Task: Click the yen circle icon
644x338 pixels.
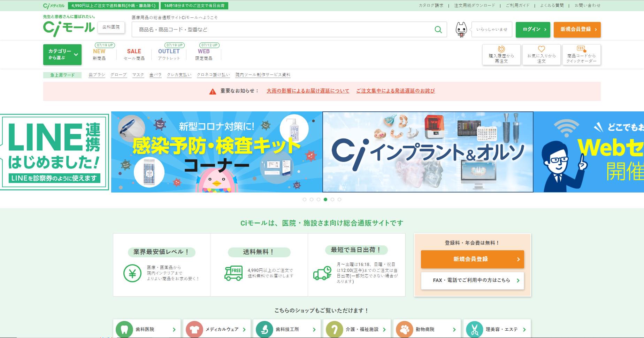Action: [x=132, y=273]
